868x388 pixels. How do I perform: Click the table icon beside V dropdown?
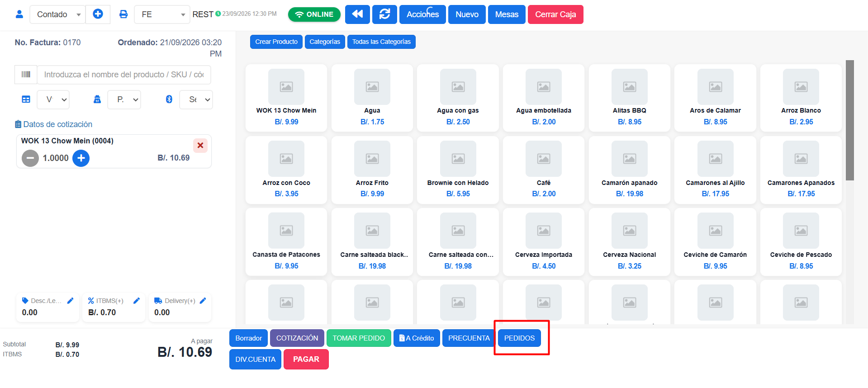click(x=26, y=99)
